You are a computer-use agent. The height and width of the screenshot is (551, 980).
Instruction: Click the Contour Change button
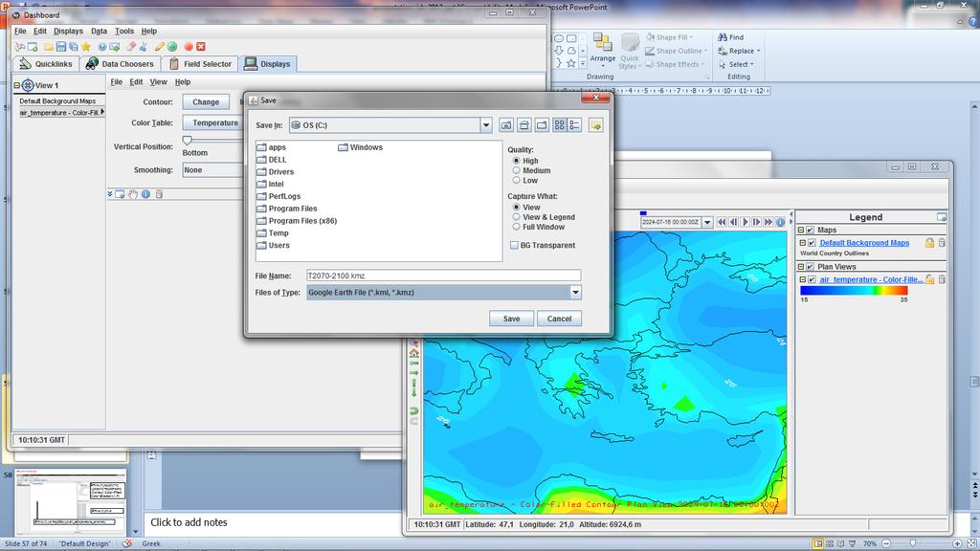click(206, 101)
